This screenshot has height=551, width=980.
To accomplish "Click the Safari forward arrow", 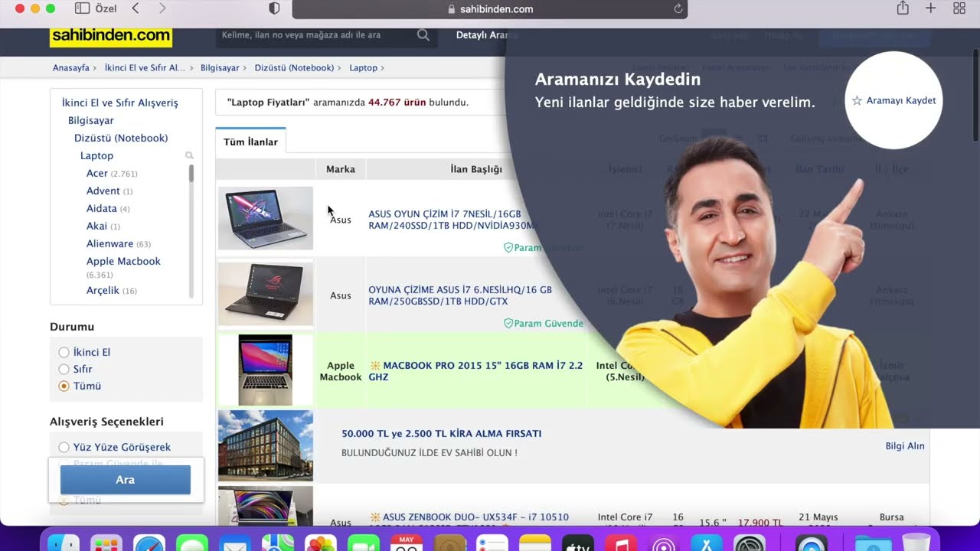I will click(x=162, y=8).
